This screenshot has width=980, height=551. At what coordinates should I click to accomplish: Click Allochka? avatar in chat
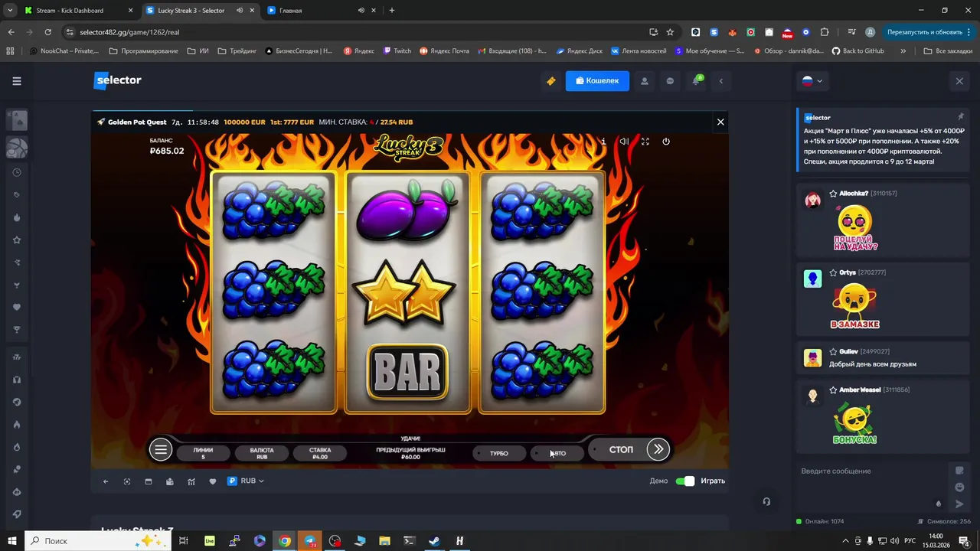click(x=813, y=201)
